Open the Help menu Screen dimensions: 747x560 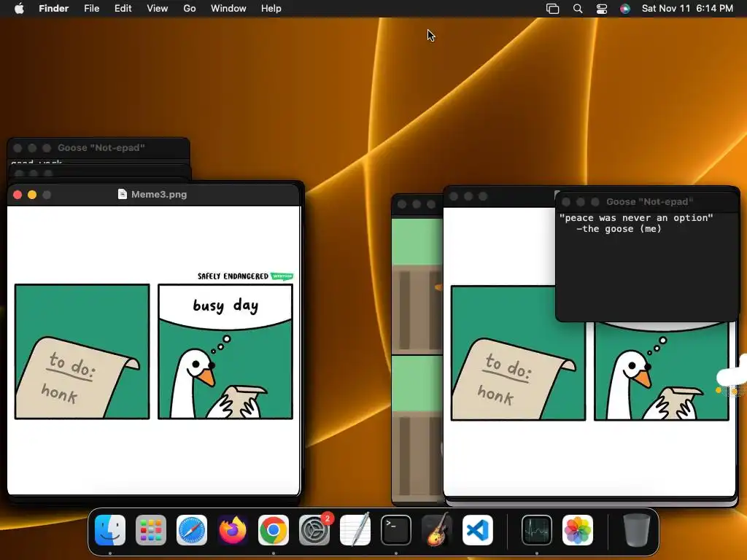tap(271, 9)
